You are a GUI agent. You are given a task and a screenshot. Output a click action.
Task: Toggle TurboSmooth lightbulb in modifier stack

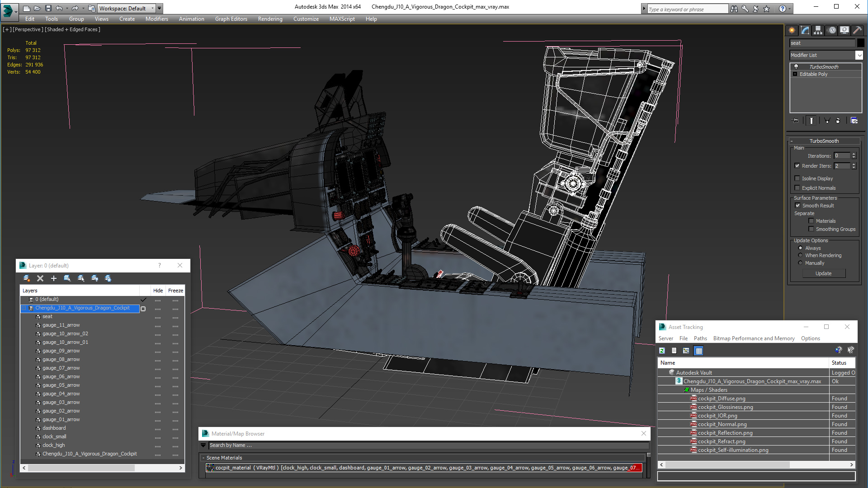coord(796,66)
